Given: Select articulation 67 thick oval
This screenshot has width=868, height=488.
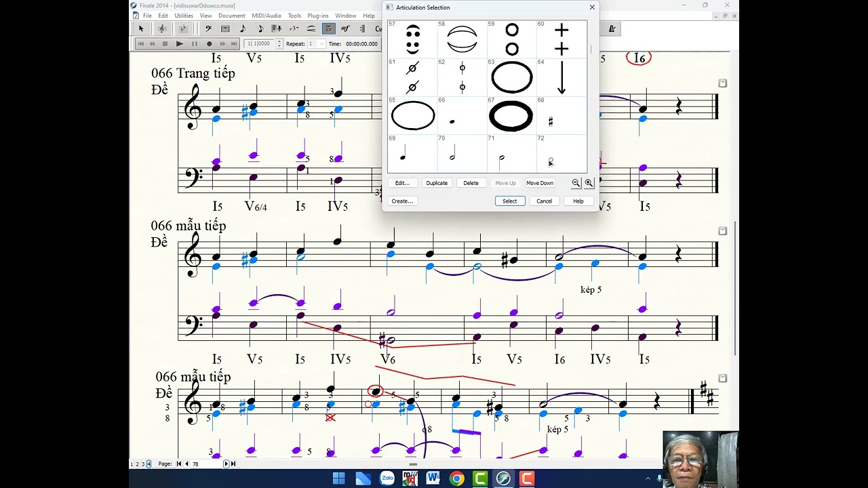Looking at the screenshot, I should click(x=511, y=115).
